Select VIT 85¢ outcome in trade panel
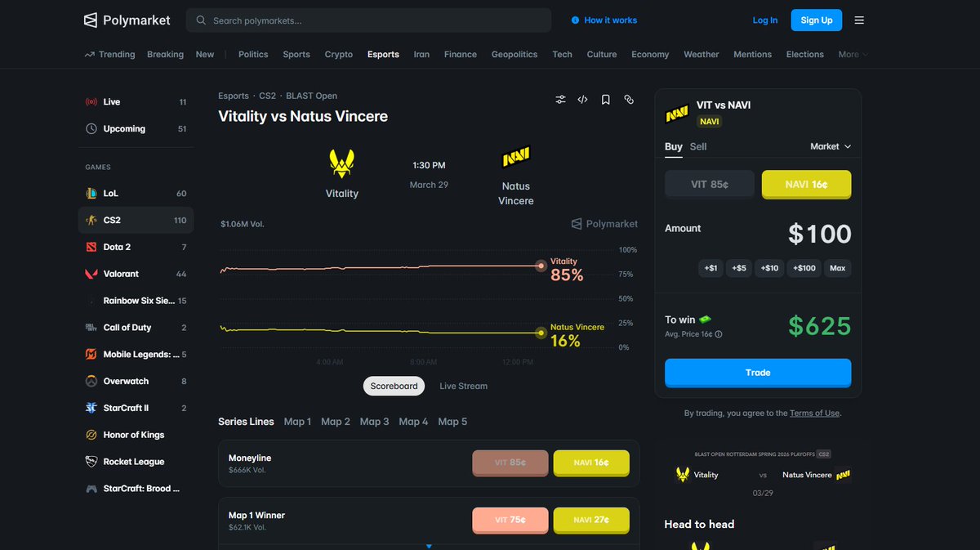This screenshot has height=550, width=980. (709, 185)
